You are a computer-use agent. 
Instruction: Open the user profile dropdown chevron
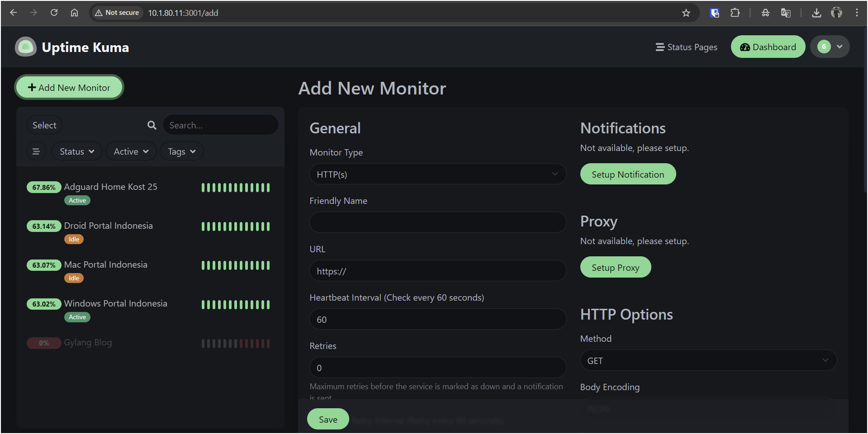840,47
